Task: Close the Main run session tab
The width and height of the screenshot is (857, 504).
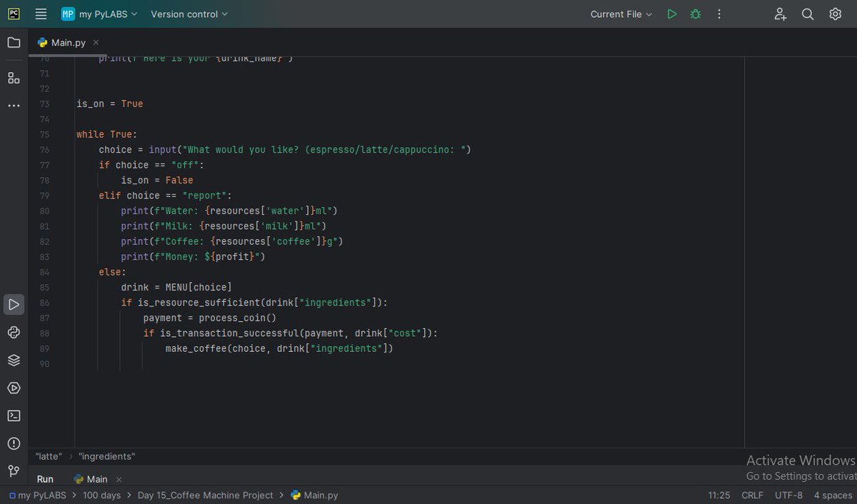Action: point(119,479)
